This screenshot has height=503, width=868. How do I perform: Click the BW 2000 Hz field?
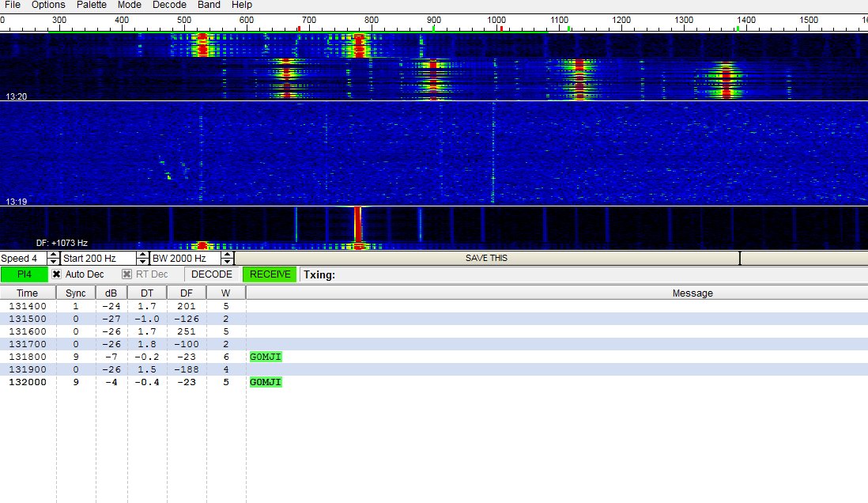185,259
